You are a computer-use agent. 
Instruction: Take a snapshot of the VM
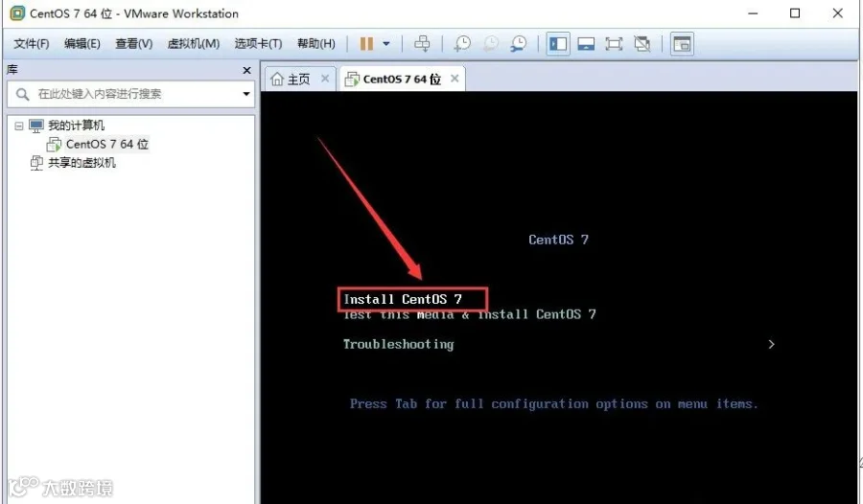[462, 43]
